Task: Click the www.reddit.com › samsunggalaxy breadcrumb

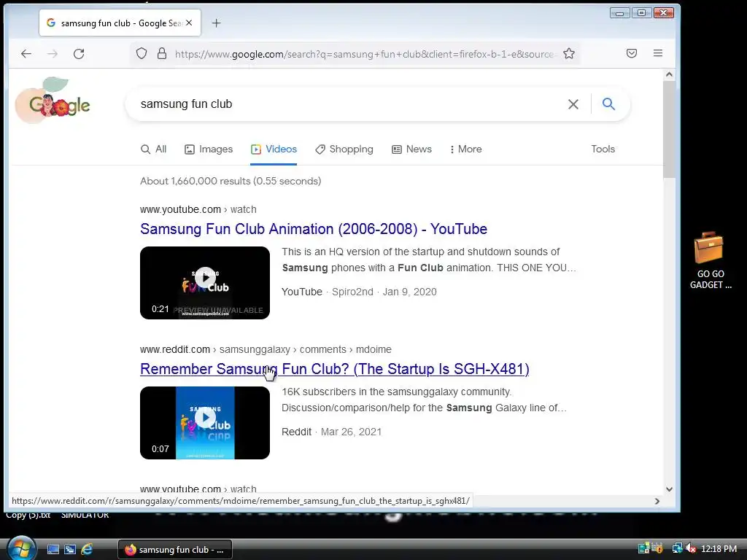Action: coord(266,349)
